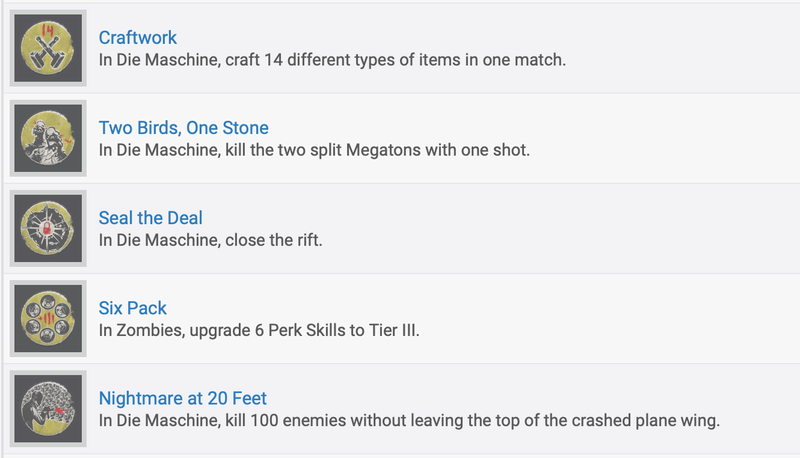Screen dimensions: 800x458
Task: Click the words "100 enemies" in the description
Action: (306, 421)
